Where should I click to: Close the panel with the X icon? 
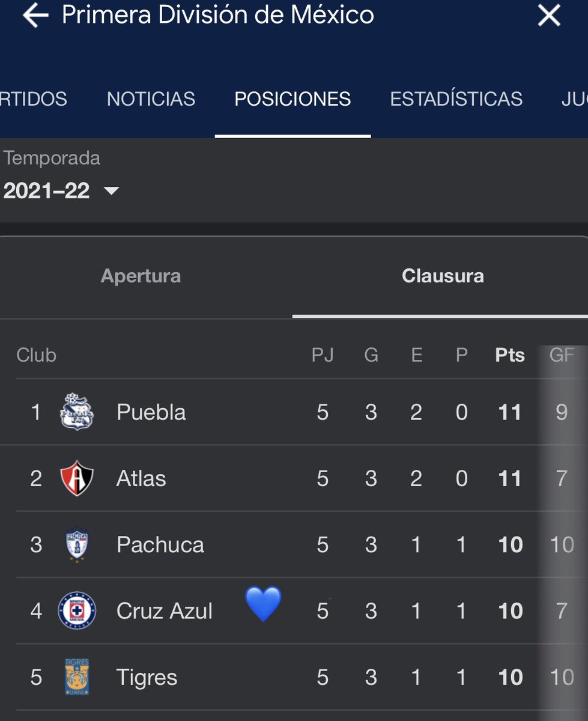549,16
